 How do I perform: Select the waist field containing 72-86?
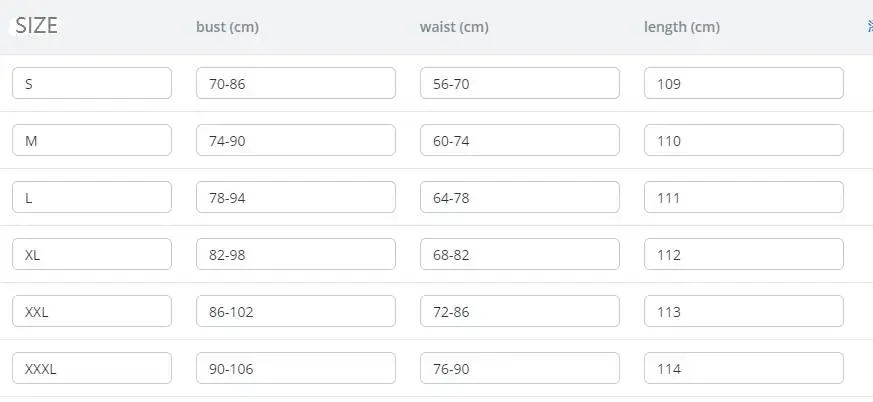tap(520, 312)
